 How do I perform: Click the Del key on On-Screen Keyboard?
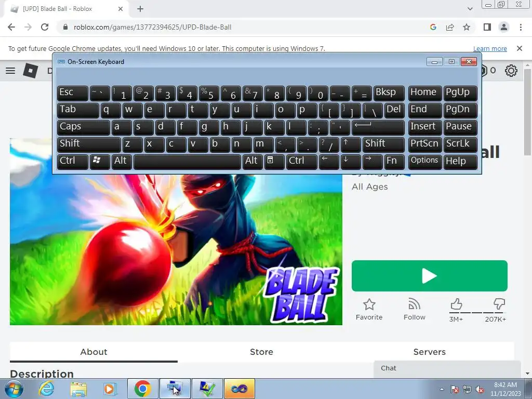(394, 110)
